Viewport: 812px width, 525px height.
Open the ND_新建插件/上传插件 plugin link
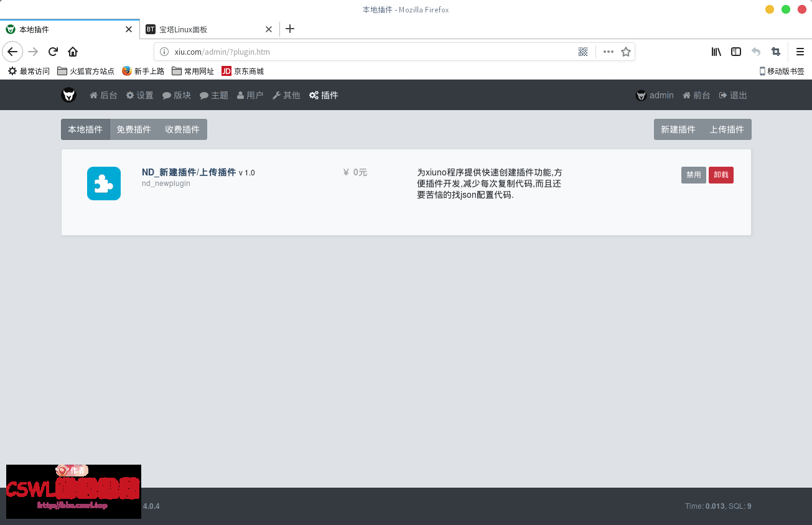point(188,172)
